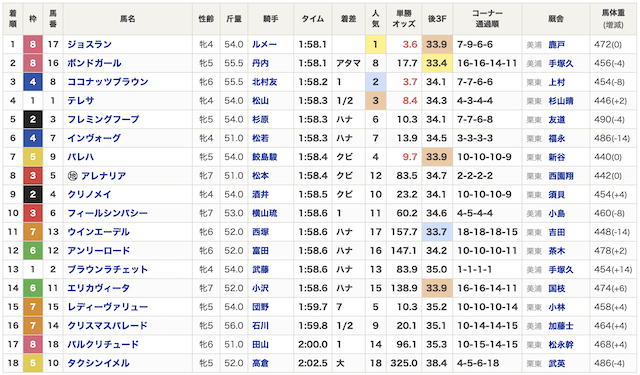Open horse link アンリーロード
The height and width of the screenshot is (375, 640).
[98, 251]
